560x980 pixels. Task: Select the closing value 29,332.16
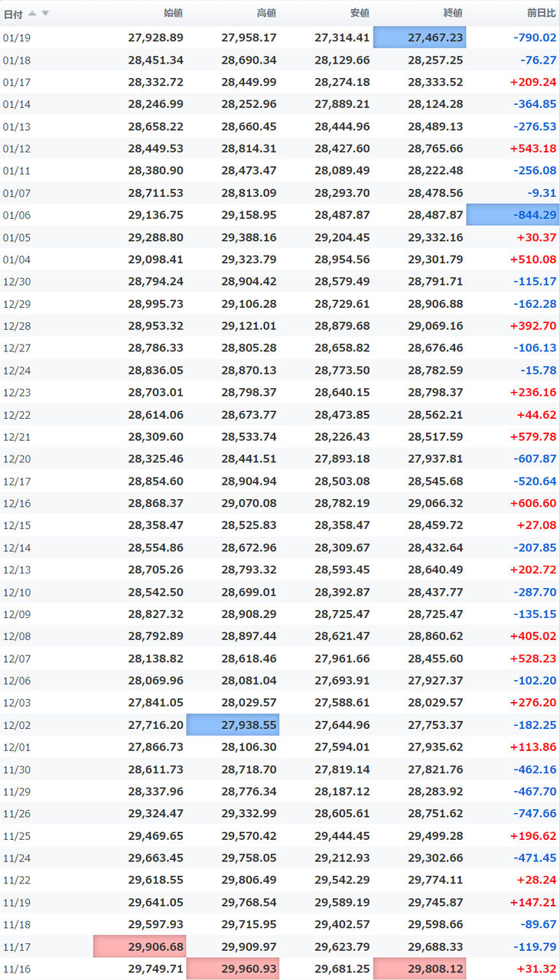coord(435,237)
